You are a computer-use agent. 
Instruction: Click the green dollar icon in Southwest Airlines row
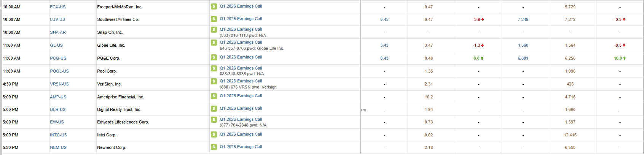214,19
